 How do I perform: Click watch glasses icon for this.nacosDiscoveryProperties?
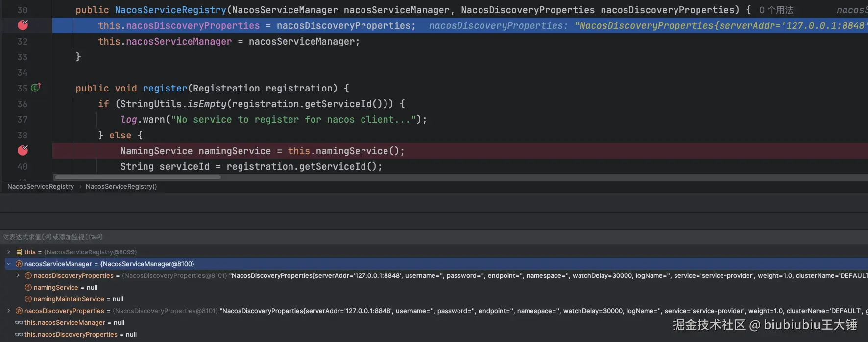coord(19,334)
